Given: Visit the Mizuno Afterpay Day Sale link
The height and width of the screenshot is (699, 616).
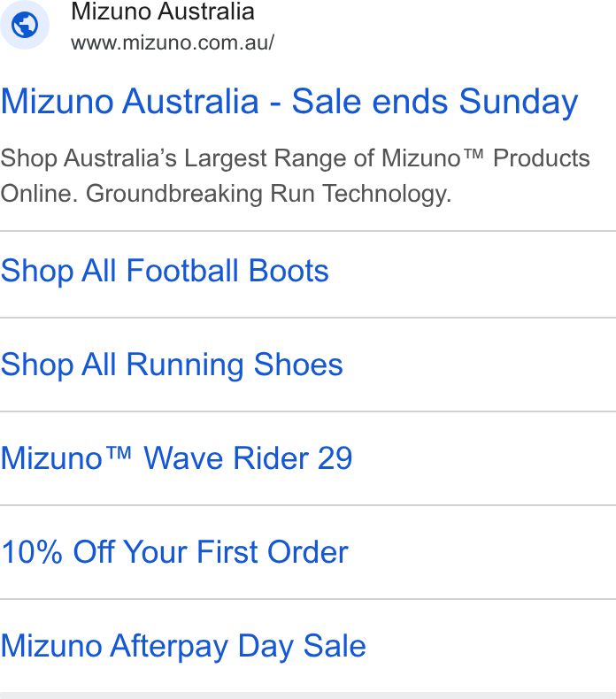Looking at the screenshot, I should pos(183,646).
